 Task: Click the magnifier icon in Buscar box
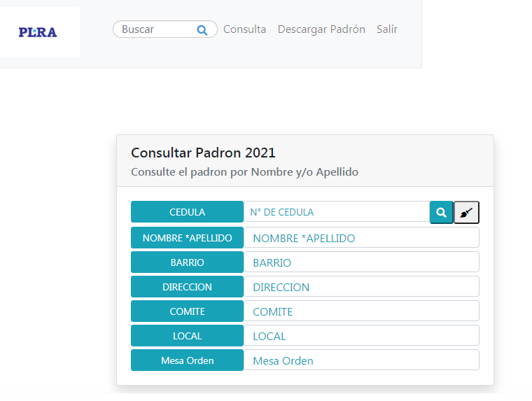[x=202, y=29]
